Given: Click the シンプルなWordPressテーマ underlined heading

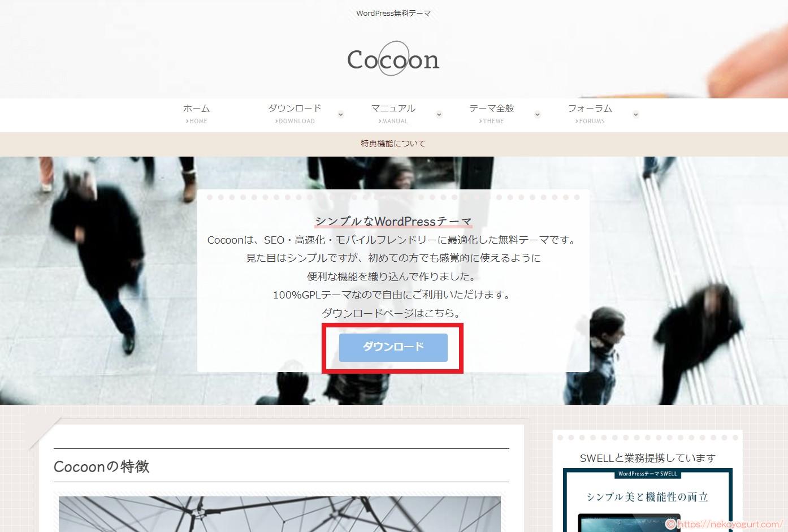Looking at the screenshot, I should point(393,221).
